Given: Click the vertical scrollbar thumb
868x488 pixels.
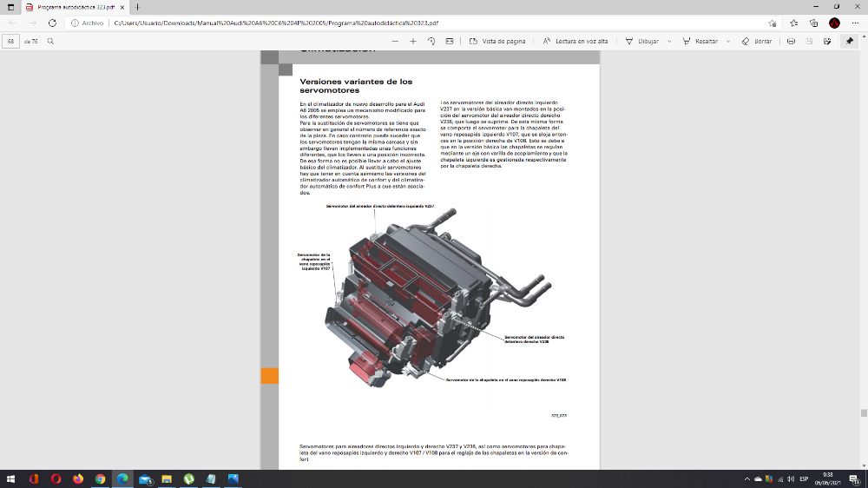Looking at the screenshot, I should tap(864, 413).
